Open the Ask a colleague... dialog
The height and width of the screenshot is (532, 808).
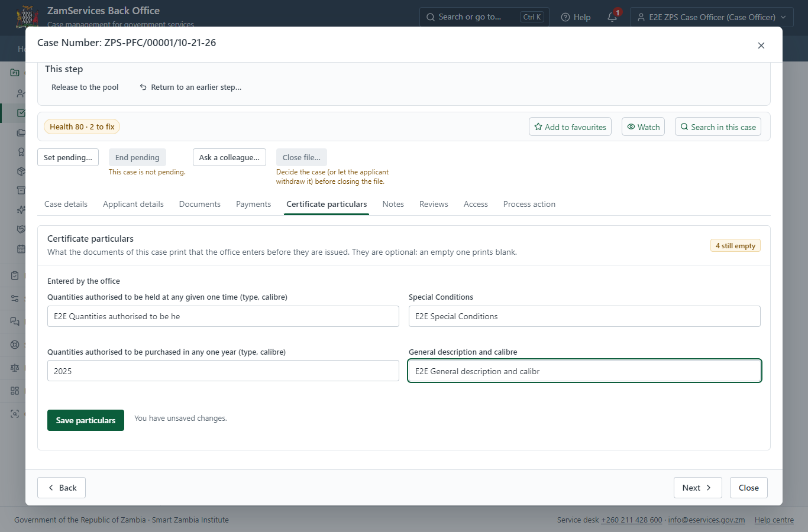(x=230, y=157)
